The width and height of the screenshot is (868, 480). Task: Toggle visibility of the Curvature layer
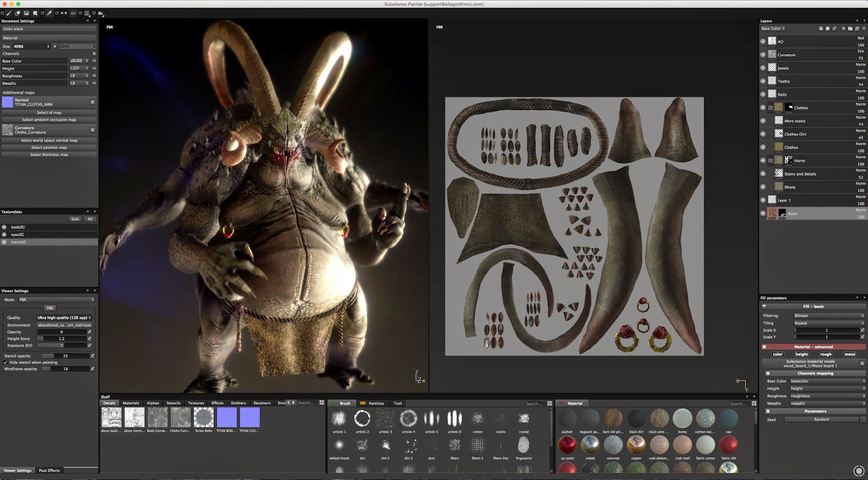click(x=763, y=55)
